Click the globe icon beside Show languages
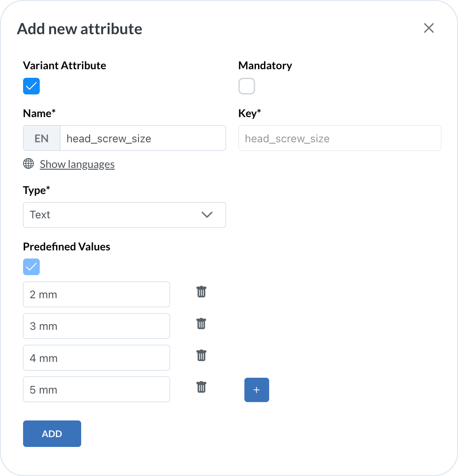This screenshot has width=458, height=476. (29, 164)
